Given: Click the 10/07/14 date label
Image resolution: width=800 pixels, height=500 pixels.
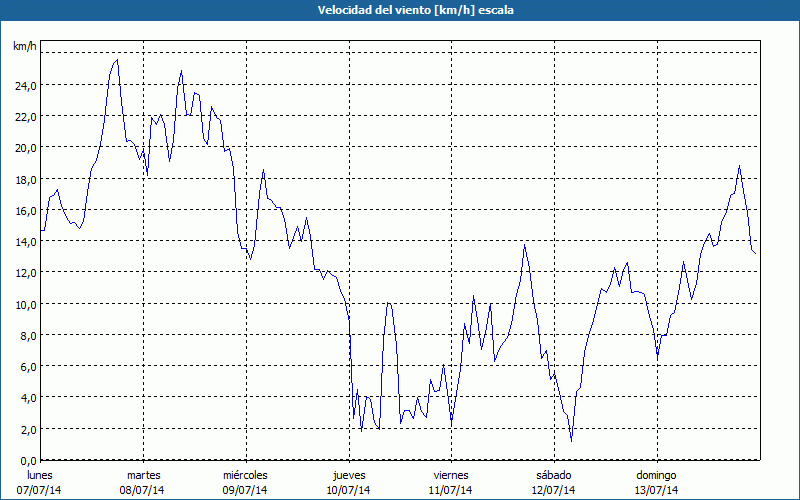Looking at the screenshot, I should (x=349, y=490).
